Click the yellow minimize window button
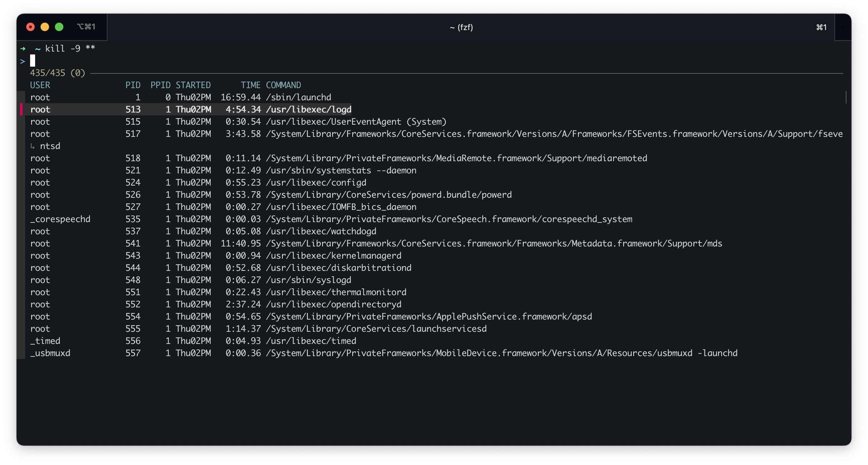The width and height of the screenshot is (868, 465). (45, 27)
